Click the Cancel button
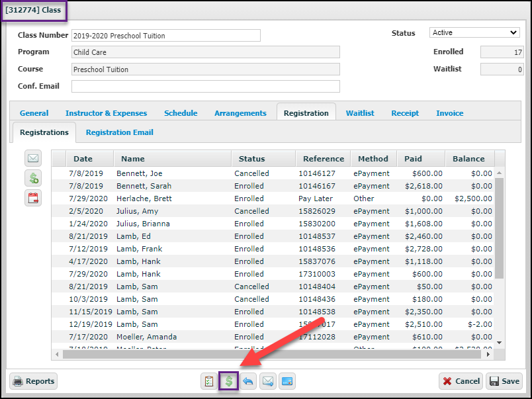This screenshot has height=399, width=532. point(461,381)
